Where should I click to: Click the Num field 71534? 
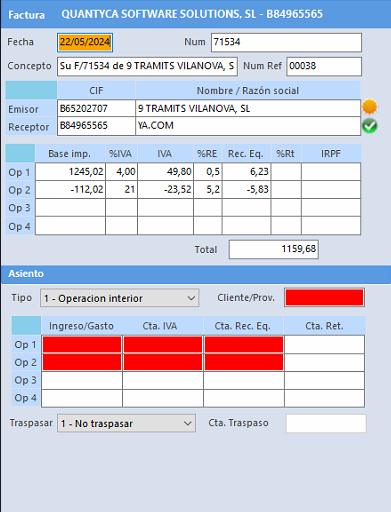tap(286, 42)
